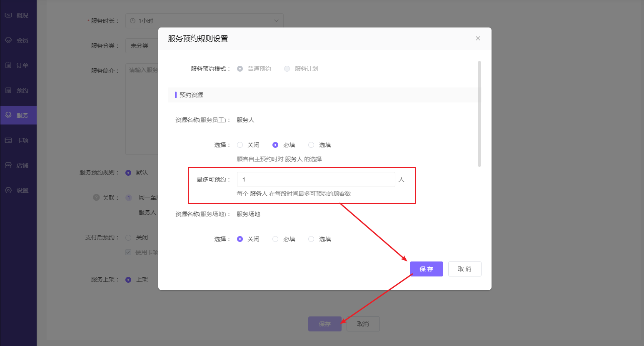This screenshot has height=346, width=644.
Task: Open the 服务 services sidebar icon
Action: point(8,115)
